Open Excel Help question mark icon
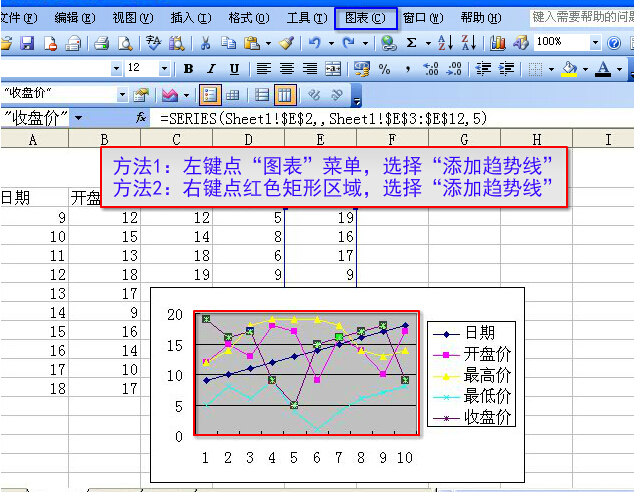Screen dimensions: 634x492 (614, 43)
